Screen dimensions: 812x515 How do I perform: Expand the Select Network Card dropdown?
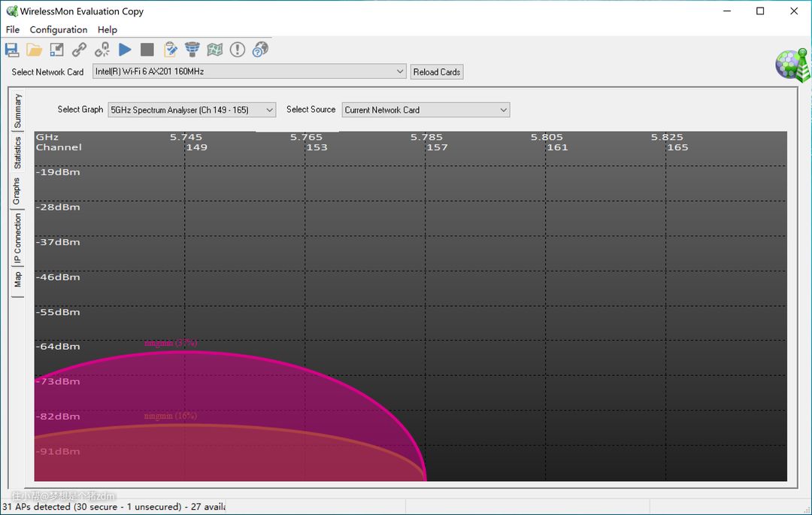[400, 71]
